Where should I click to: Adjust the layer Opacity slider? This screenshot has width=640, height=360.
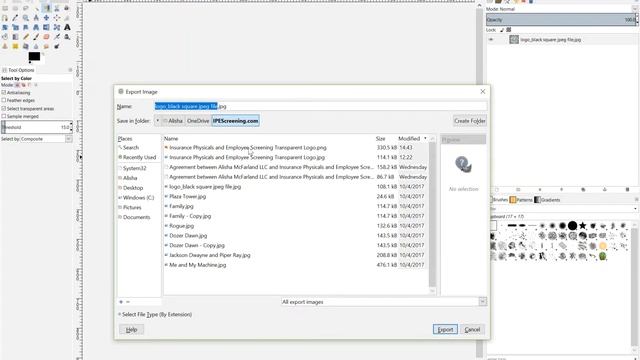(562, 20)
